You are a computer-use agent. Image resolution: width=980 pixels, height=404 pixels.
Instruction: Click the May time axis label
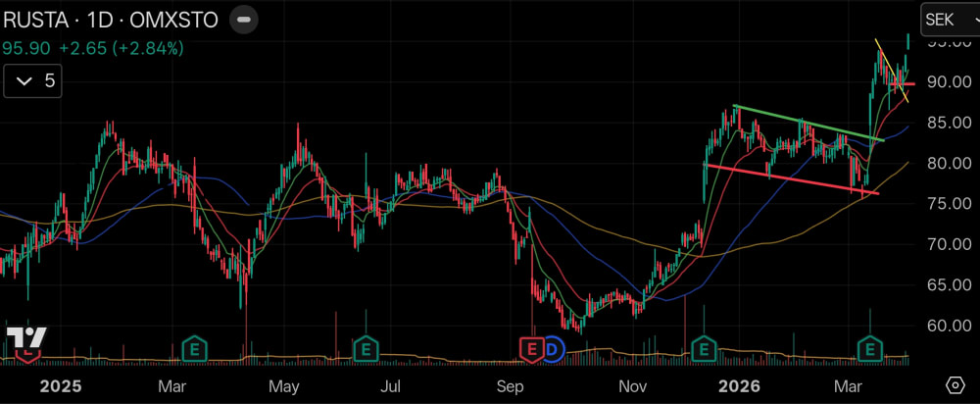[x=284, y=386]
